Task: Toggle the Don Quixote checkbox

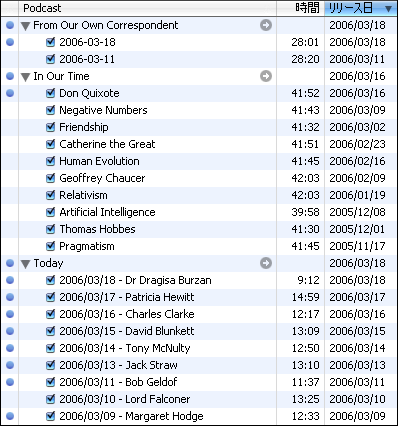Action: [x=50, y=93]
